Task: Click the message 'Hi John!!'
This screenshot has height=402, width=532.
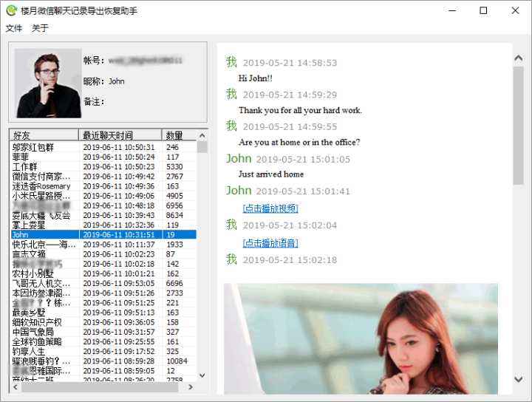Action: pos(255,78)
